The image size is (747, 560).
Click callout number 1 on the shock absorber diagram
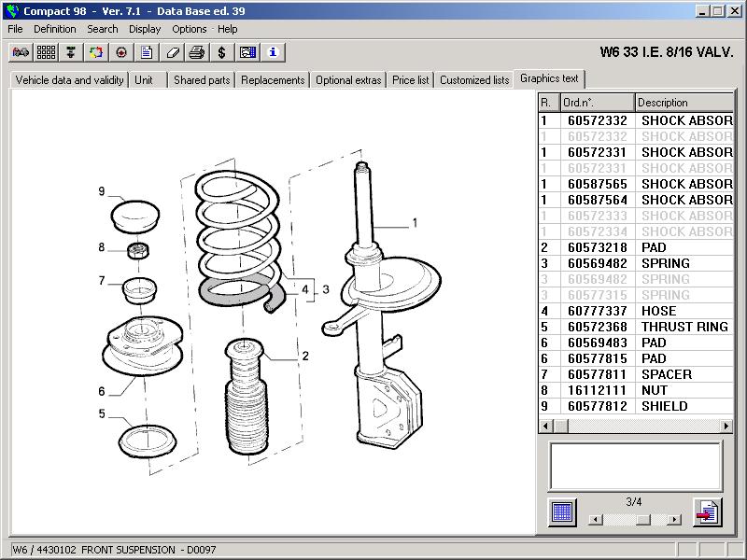coord(415,223)
